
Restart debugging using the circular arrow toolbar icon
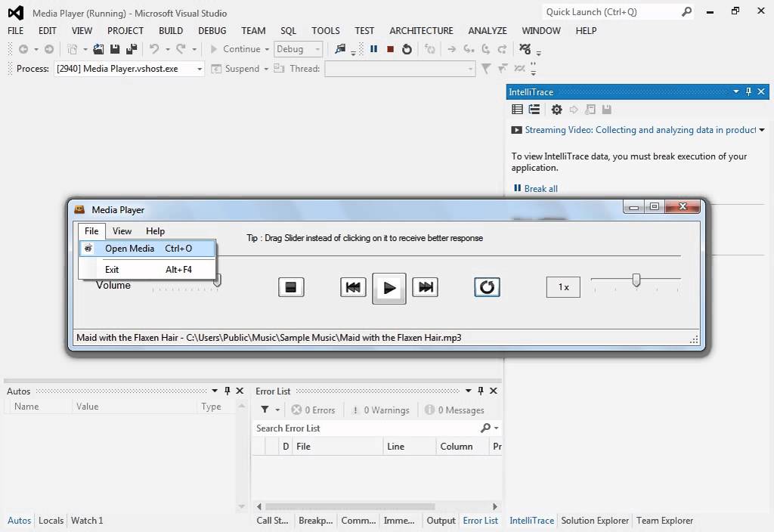[x=407, y=49]
